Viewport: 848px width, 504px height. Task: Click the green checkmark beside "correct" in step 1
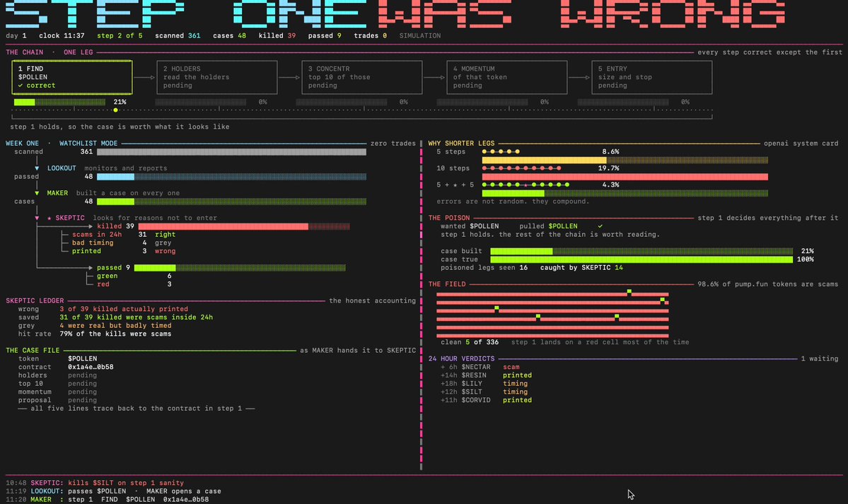click(21, 86)
